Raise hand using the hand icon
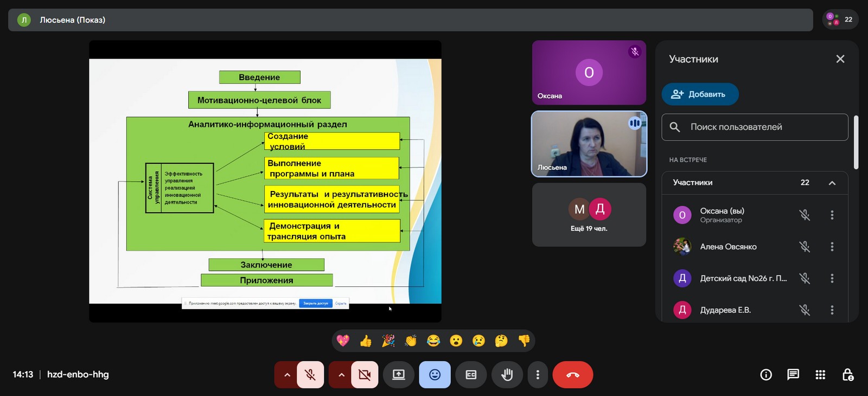 point(507,375)
